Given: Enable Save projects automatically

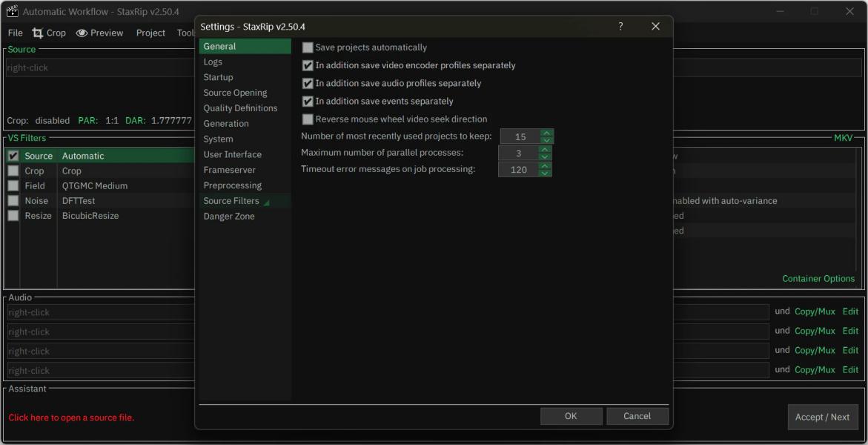Looking at the screenshot, I should [x=308, y=47].
